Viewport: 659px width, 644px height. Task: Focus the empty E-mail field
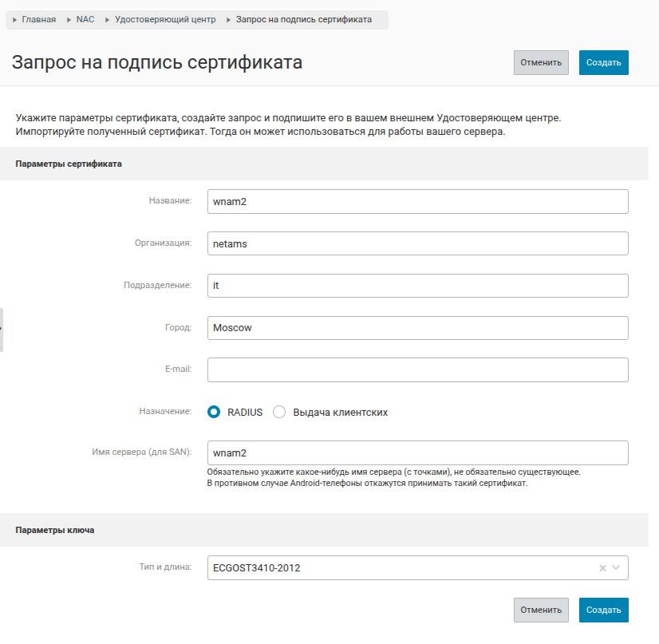[417, 370]
